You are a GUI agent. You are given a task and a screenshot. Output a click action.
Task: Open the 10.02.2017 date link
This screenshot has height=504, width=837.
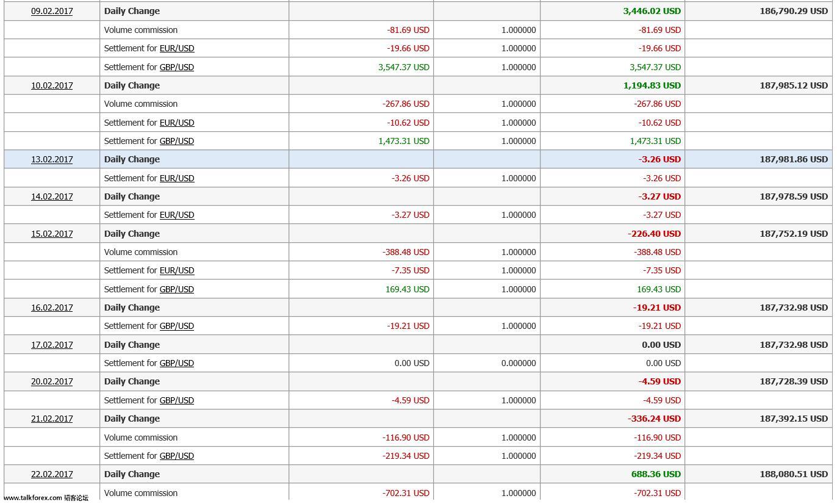52,85
